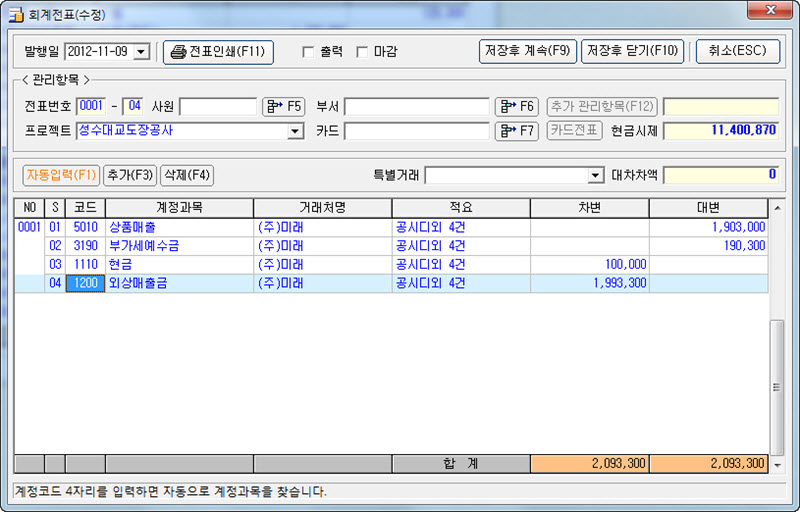Screen dimensions: 800x512
Task: Click the NO cell 0001
Action: (29, 227)
